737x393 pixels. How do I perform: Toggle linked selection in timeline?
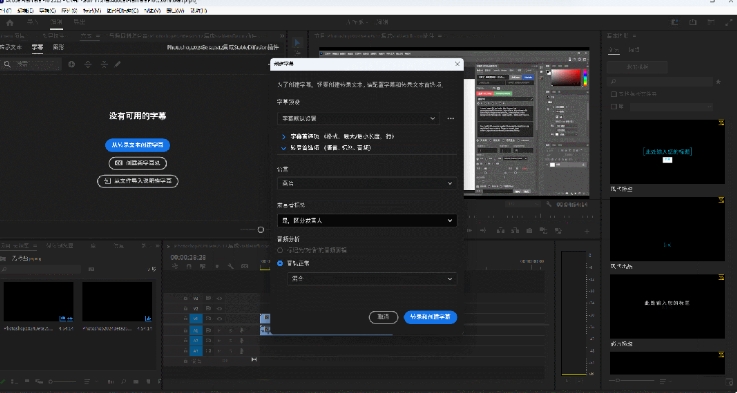point(203,267)
